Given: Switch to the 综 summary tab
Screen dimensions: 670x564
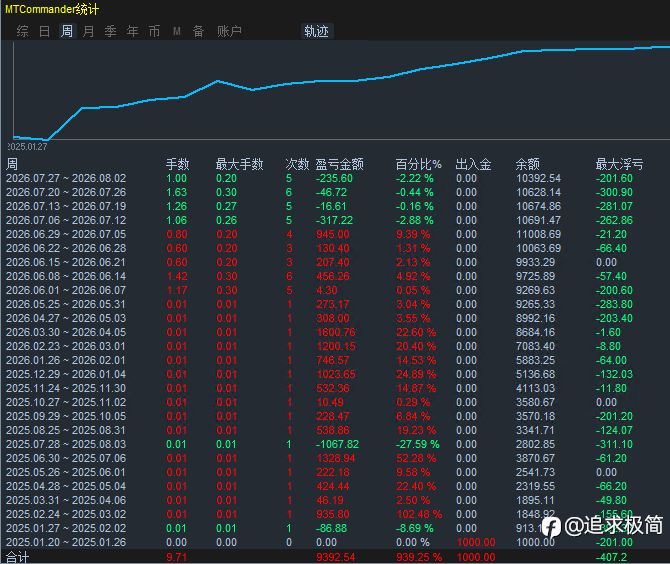Looking at the screenshot, I should point(23,31).
